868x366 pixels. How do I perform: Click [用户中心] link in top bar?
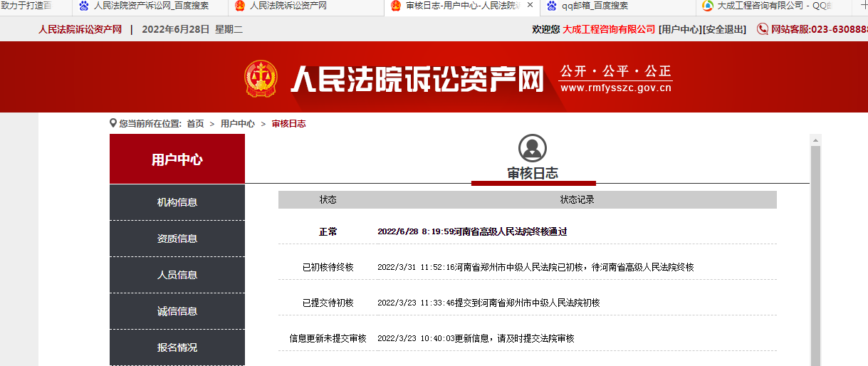[x=680, y=29]
